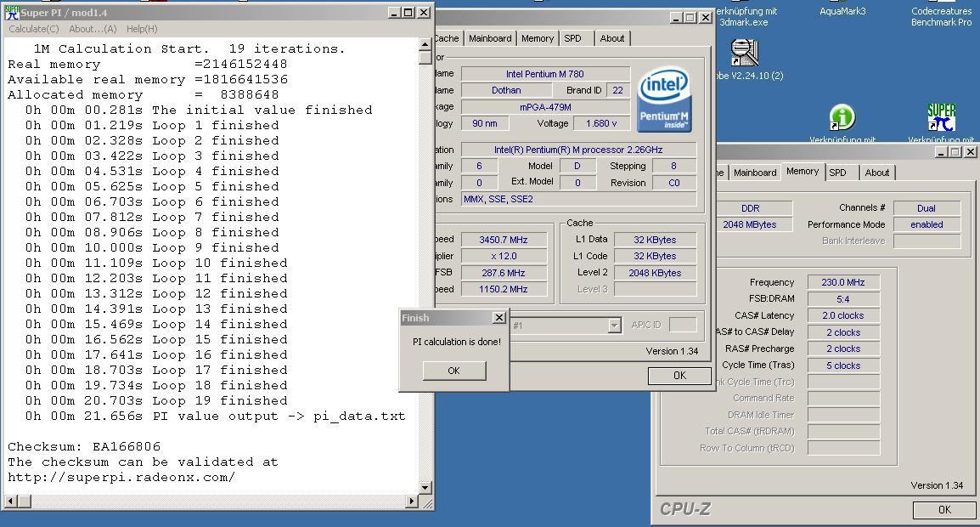Screen dimensions: 980x527
Task: Open the Cache tab in the CPU-Z CPU window
Action: (448, 38)
